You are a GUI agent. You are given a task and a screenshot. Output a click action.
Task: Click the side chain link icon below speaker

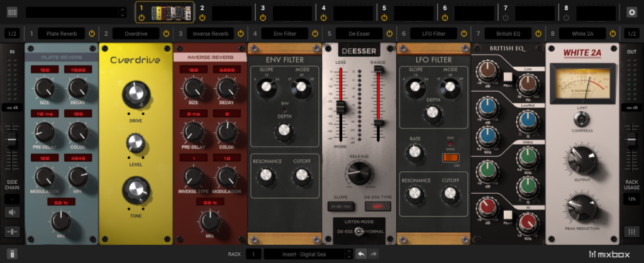coord(13,232)
